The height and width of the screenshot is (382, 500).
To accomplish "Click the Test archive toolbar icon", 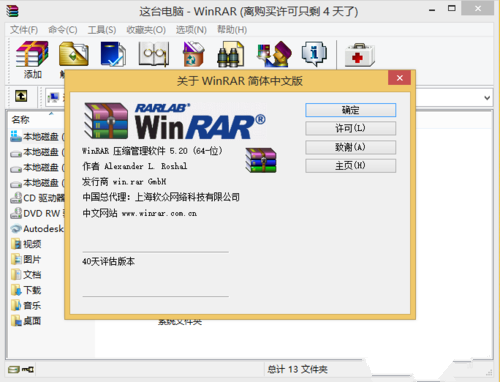I will 113,54.
